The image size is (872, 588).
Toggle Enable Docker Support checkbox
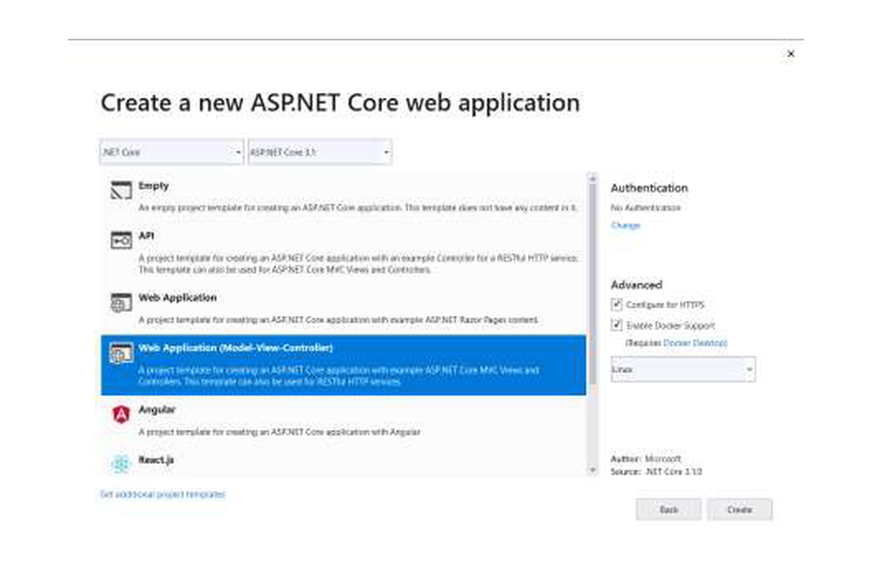pos(616,325)
